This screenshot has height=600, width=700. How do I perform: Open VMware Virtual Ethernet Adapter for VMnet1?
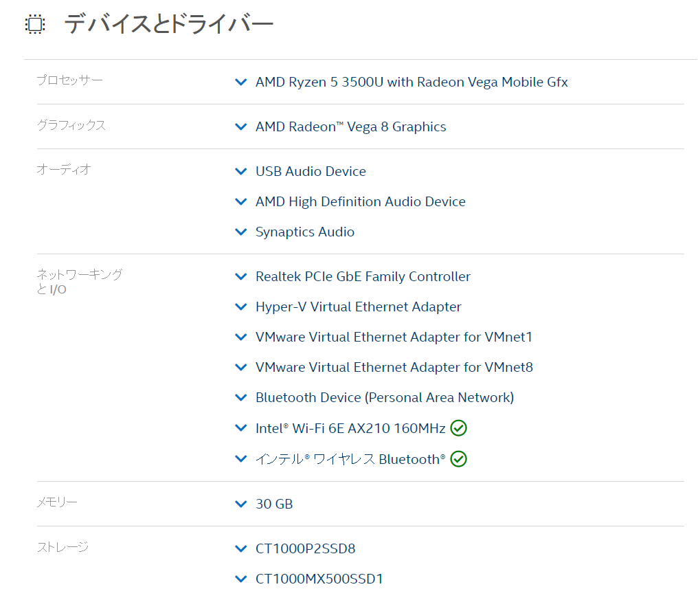394,337
